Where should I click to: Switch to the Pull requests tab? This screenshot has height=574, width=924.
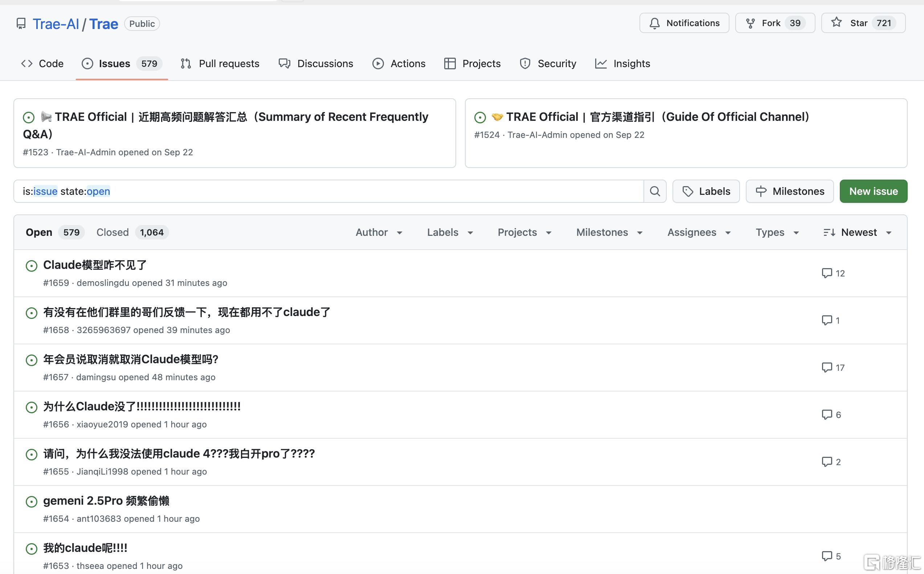click(220, 63)
